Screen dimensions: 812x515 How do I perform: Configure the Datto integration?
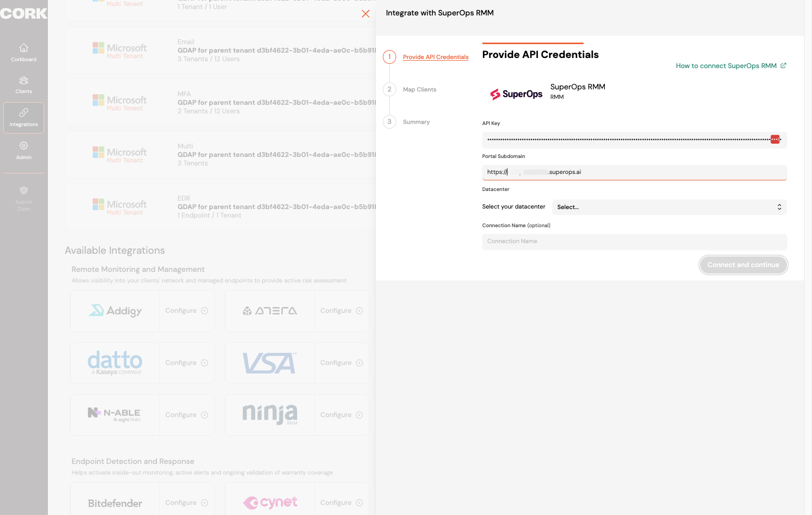click(186, 363)
